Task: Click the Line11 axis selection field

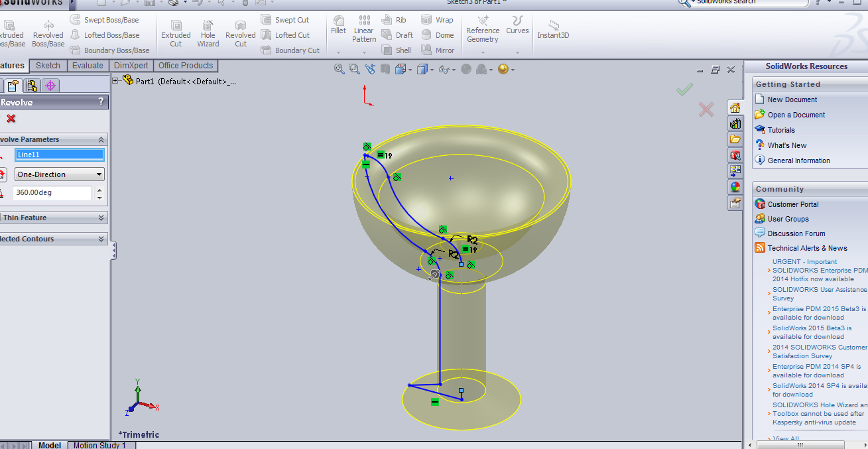Action: 59,155
